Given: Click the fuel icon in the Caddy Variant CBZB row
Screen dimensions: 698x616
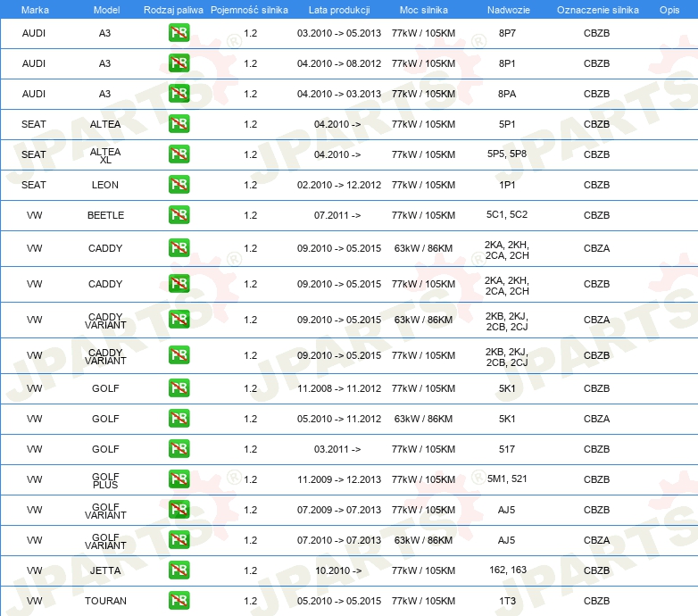Looking at the screenshot, I should (x=179, y=354).
